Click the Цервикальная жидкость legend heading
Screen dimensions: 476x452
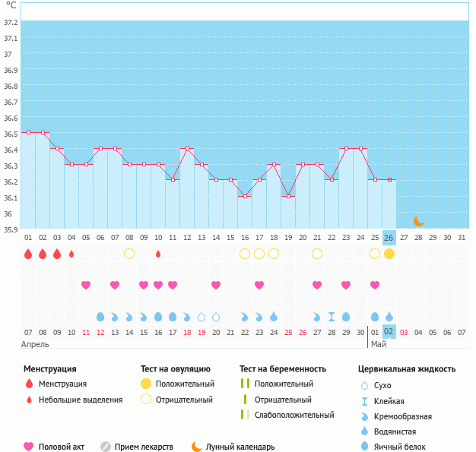pos(406,368)
